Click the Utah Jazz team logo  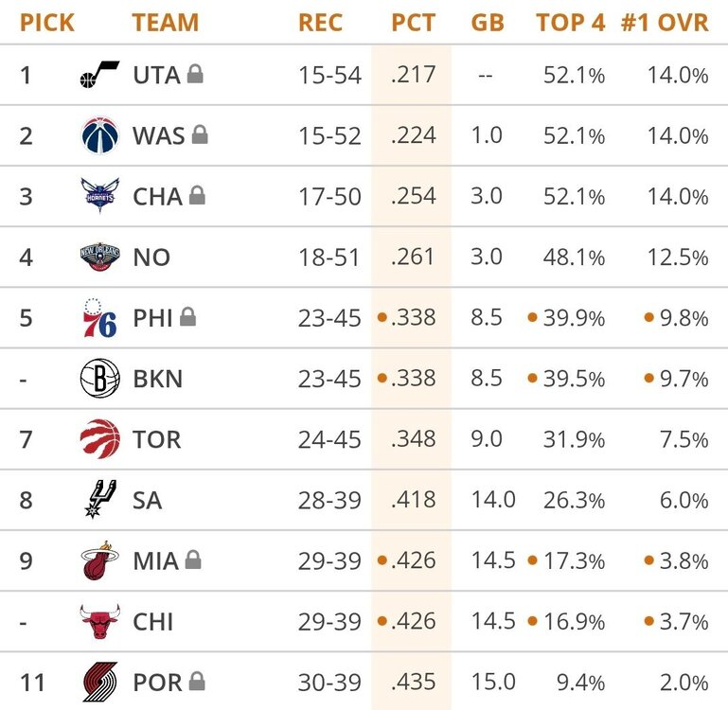click(99, 75)
